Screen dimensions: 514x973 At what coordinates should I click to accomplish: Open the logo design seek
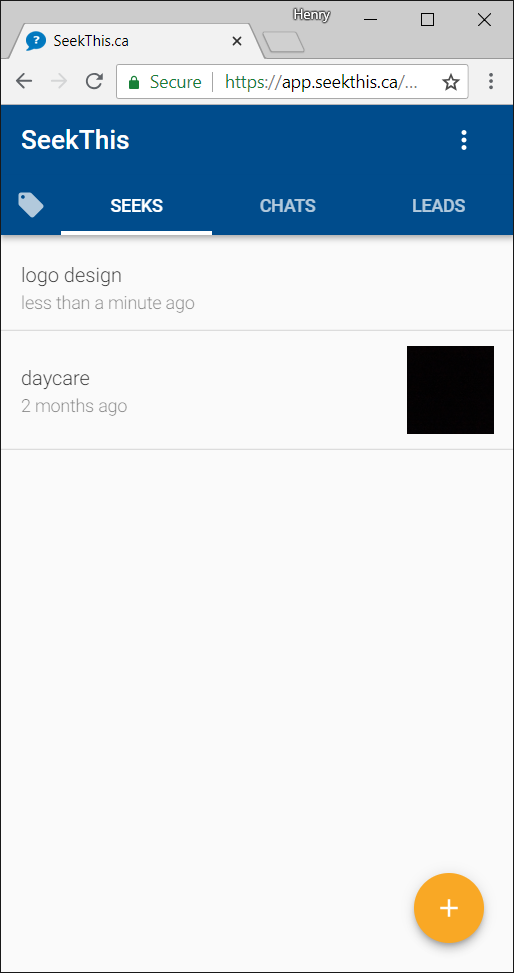[x=257, y=288]
